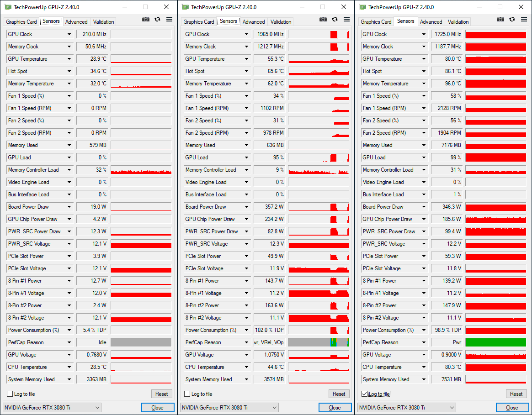Image resolution: width=532 pixels, height=415 pixels.
Task: Open the hamburger menu in the left GPU-Z window
Action: tap(169, 19)
